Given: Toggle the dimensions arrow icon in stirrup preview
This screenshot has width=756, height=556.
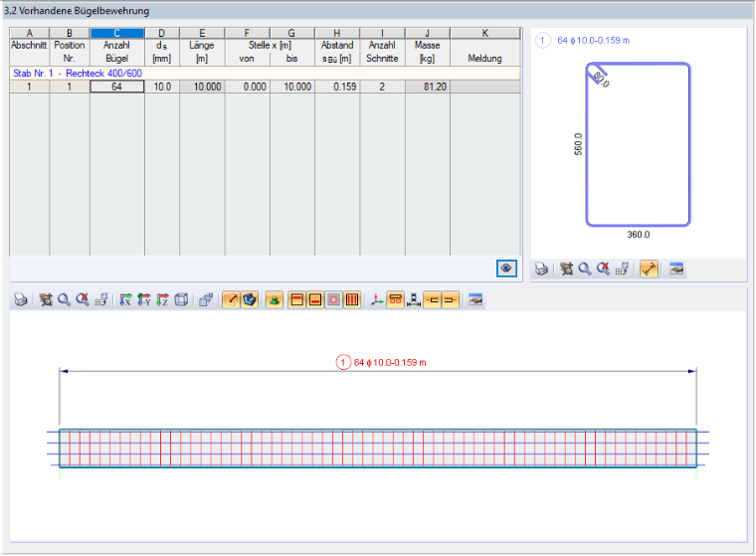Looking at the screenshot, I should tap(649, 269).
